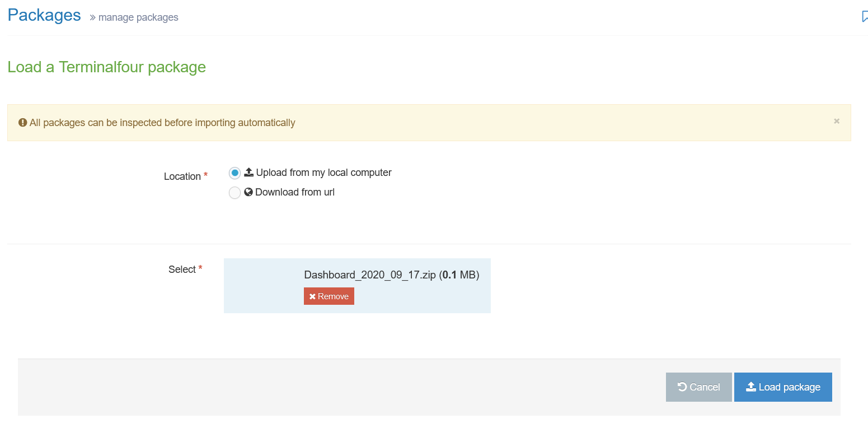
Task: Remove the Dashboard_2020_09_17.zip file
Action: point(329,296)
